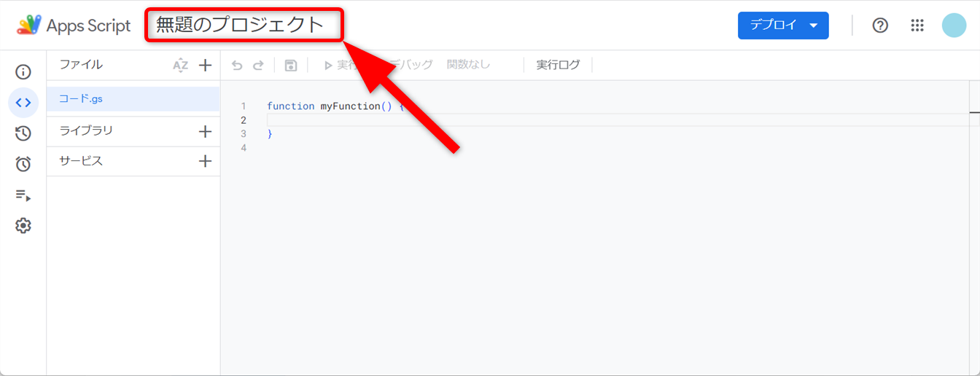The image size is (980, 376).
Task: Click the 実行ログ button
Action: [558, 65]
